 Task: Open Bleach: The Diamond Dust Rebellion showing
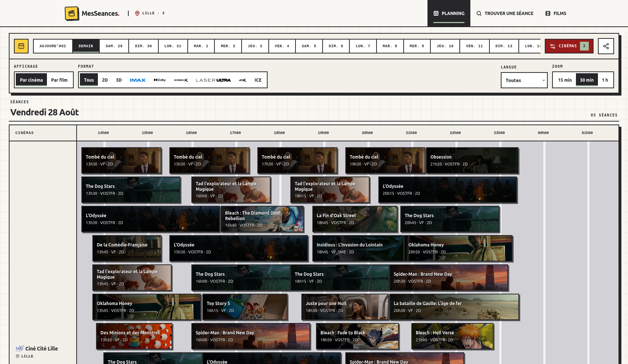(x=262, y=219)
